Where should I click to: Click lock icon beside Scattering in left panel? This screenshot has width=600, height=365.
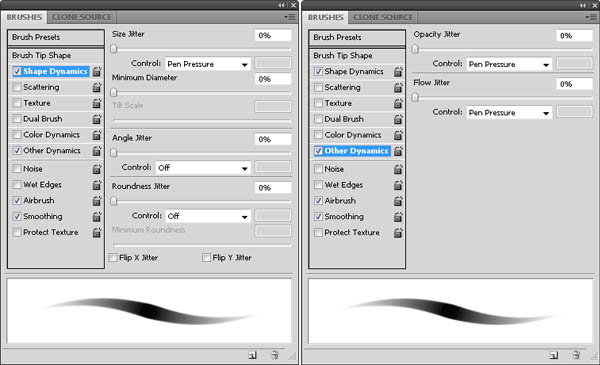coord(97,87)
